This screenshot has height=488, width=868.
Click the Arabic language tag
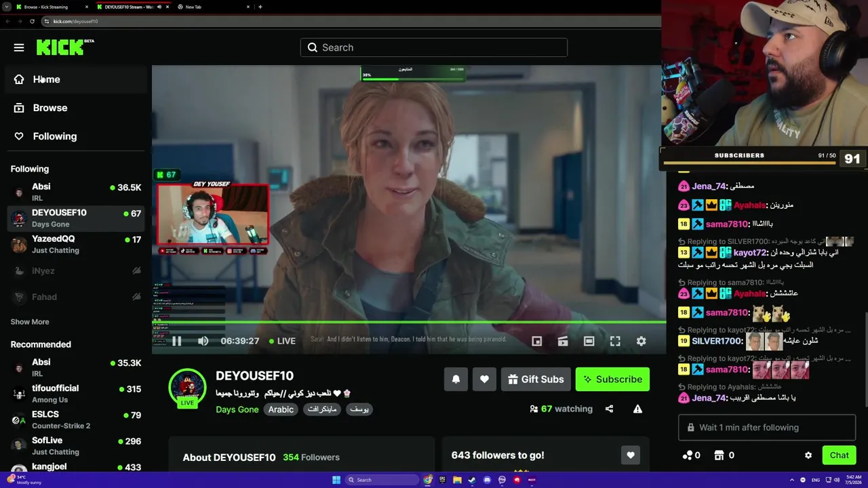point(281,409)
